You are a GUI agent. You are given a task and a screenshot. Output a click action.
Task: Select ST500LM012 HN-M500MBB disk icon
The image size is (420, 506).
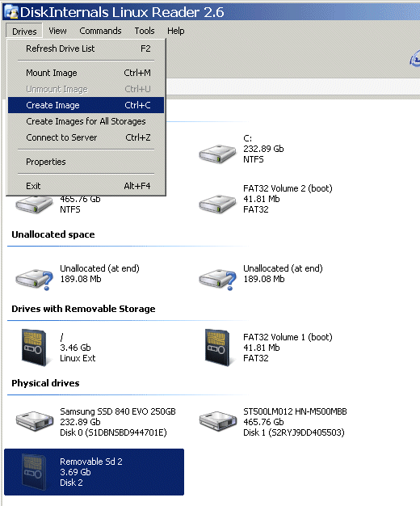[x=218, y=420]
